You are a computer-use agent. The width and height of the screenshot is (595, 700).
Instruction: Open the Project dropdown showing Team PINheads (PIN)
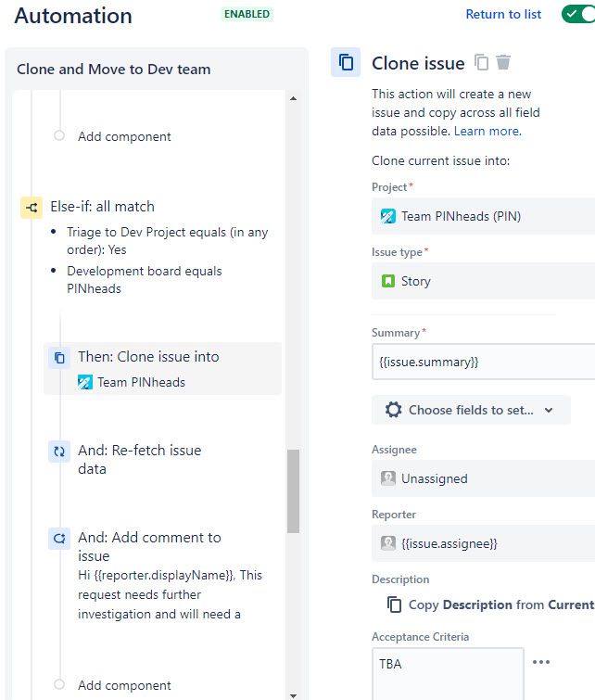[484, 216]
